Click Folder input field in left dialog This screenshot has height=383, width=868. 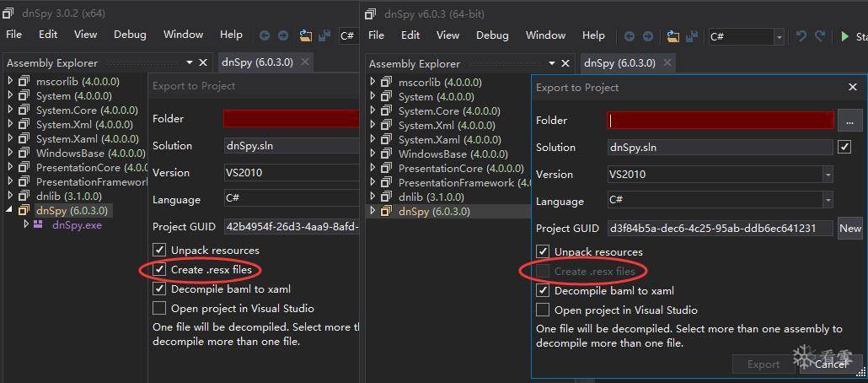pos(292,119)
